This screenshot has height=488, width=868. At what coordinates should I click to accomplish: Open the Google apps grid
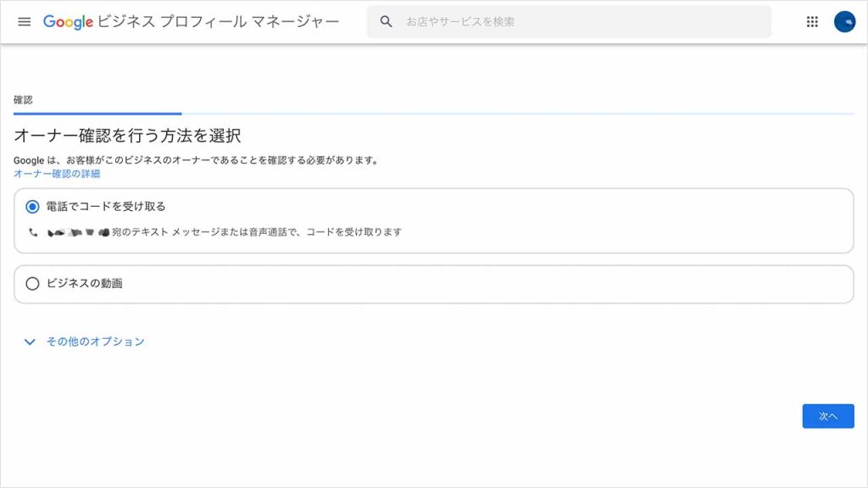(812, 21)
